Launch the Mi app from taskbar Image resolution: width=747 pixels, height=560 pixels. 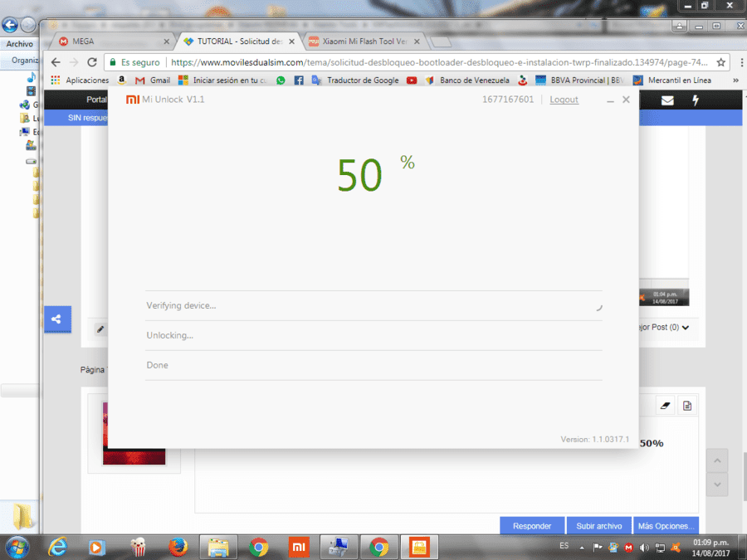[x=299, y=548]
